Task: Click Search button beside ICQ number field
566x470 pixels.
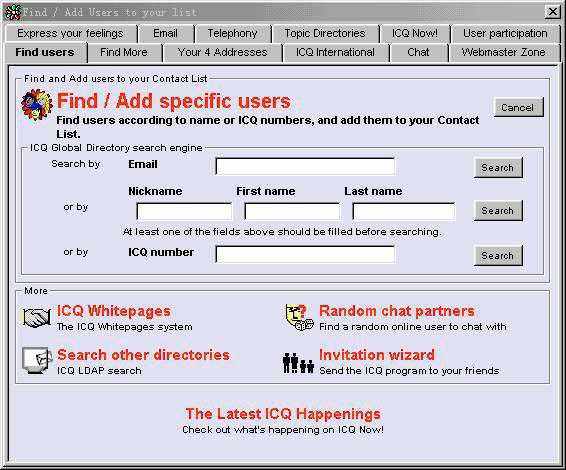Action: click(497, 256)
